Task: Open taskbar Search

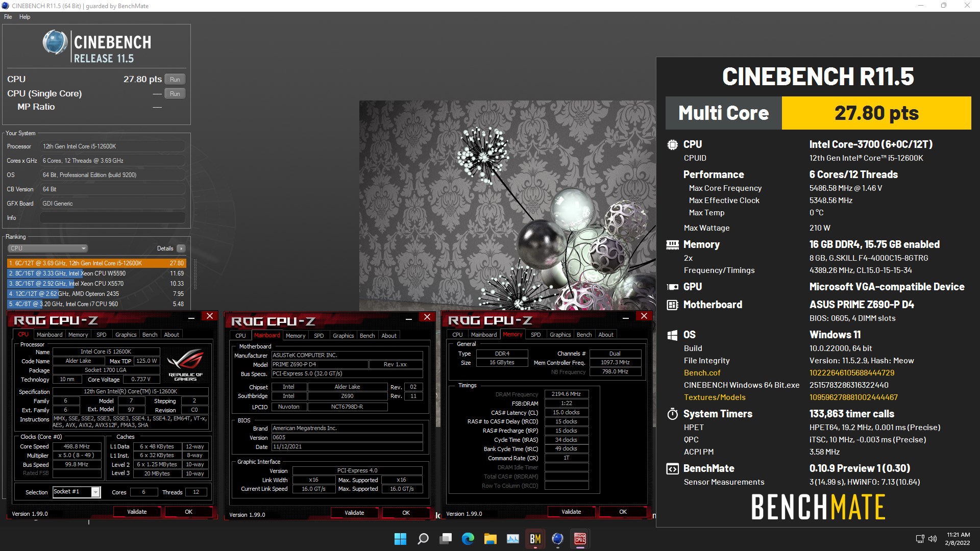Action: [x=423, y=539]
